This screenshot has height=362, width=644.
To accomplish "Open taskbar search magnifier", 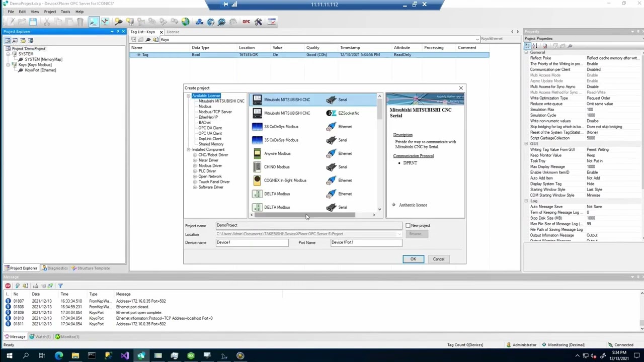I will click(x=26, y=356).
